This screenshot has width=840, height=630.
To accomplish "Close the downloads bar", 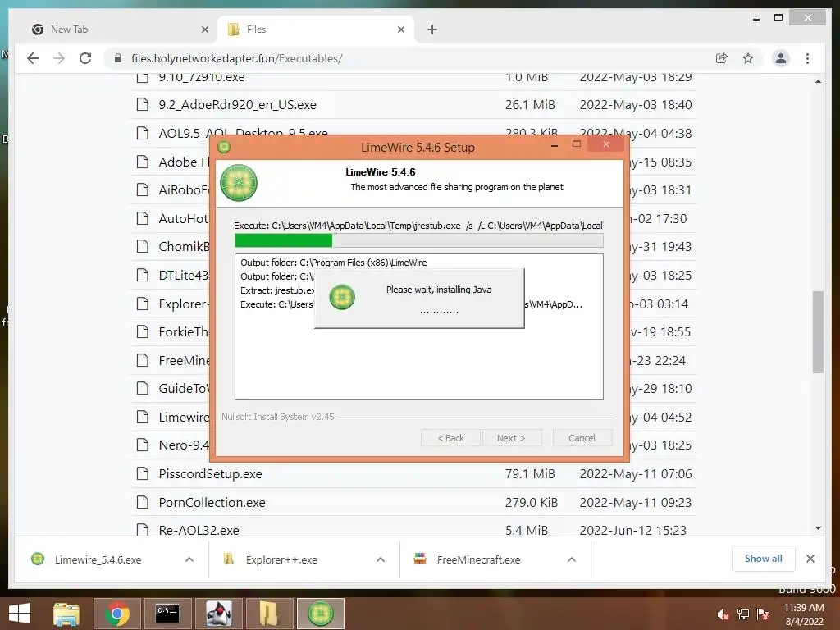I will 810,559.
